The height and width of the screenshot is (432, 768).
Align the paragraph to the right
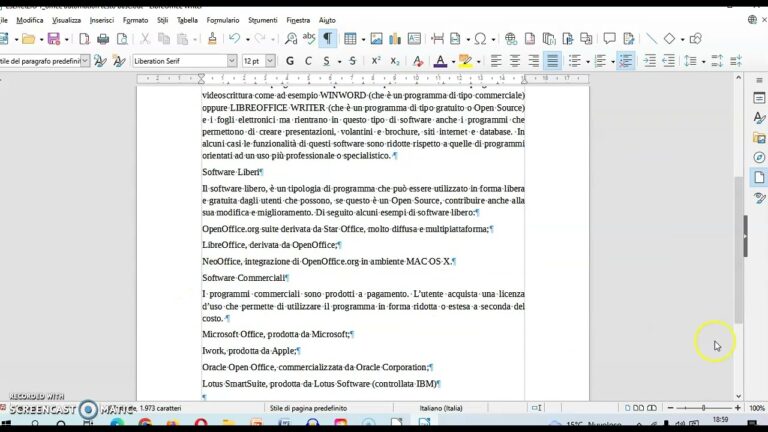tap(533, 61)
